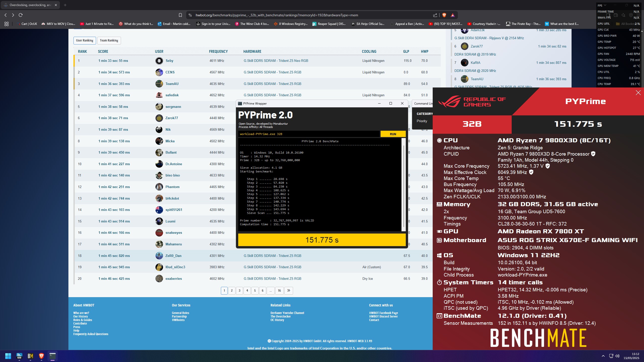Open the Windows Start menu
The width and height of the screenshot is (644, 362).
click(8, 356)
